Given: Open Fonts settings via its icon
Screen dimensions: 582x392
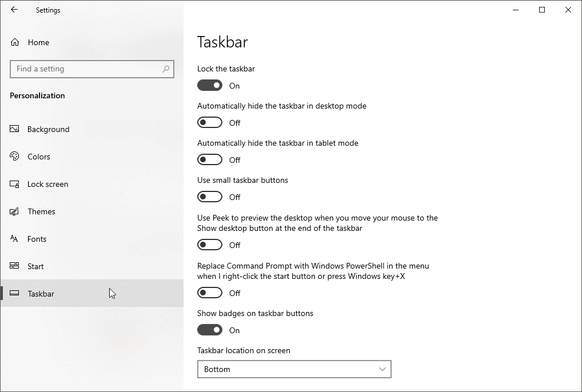Looking at the screenshot, I should [14, 239].
